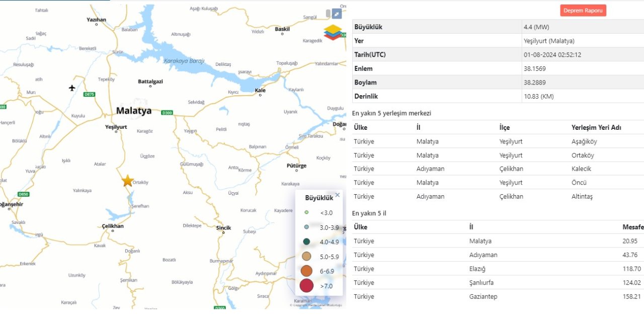Viewport: 644px width, 322px height.
Task: Click the Büyüklük row header label
Action: 368,27
